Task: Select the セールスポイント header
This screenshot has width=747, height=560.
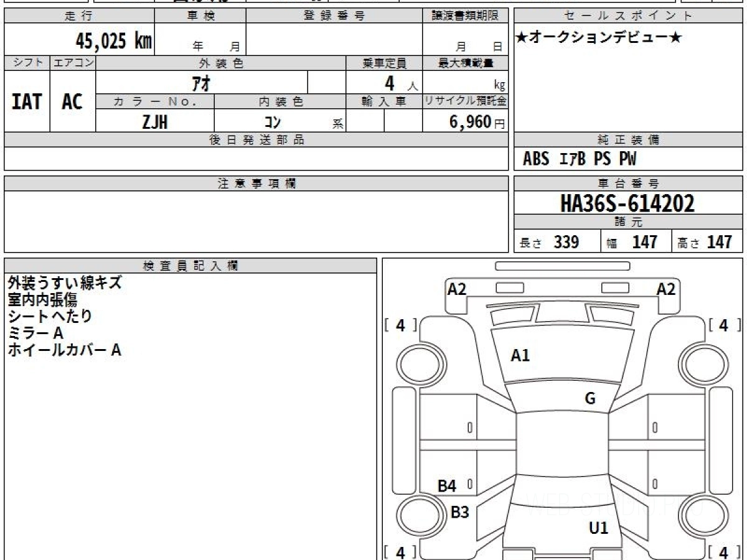Action: pos(628,16)
